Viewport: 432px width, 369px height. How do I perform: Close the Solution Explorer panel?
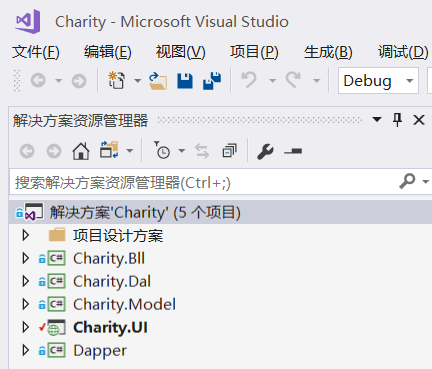419,120
